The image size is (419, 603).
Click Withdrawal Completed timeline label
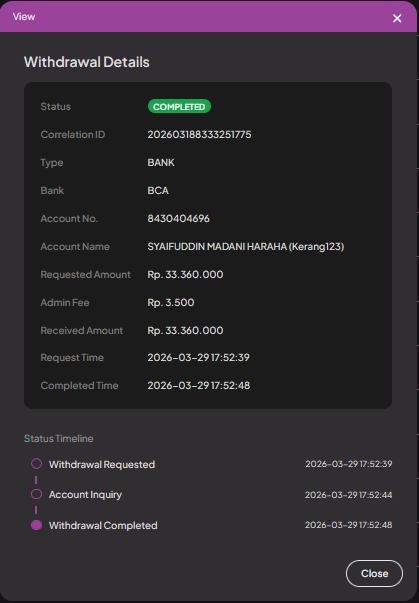click(103, 526)
